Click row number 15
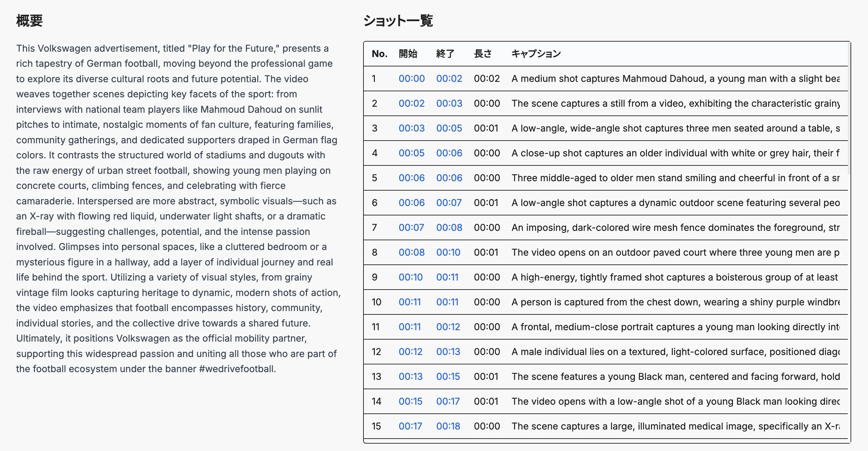 pos(376,426)
